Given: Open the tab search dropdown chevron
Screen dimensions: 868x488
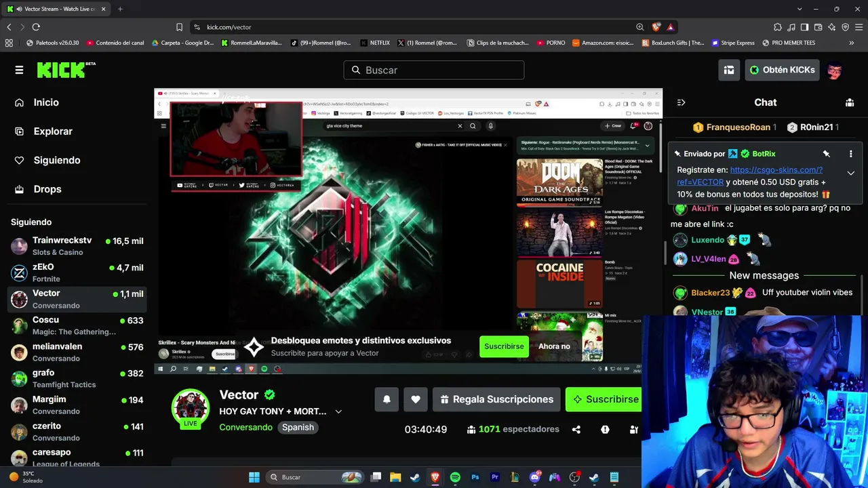Looking at the screenshot, I should [800, 9].
